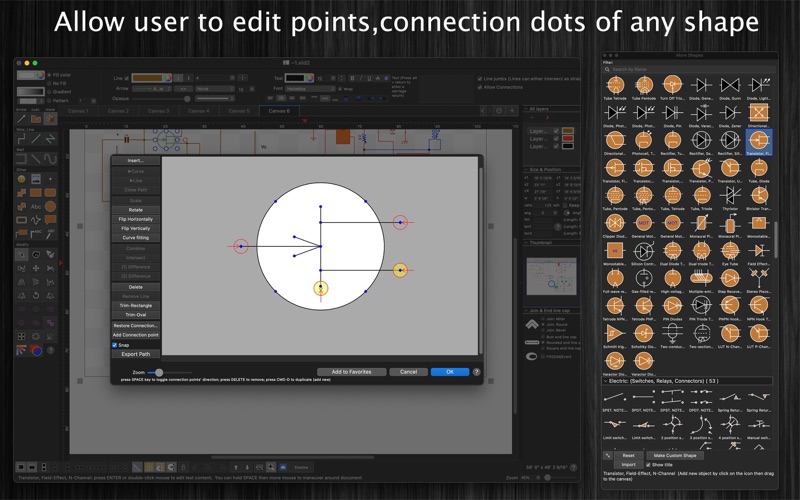800x500 pixels.
Task: Toggle the Show title checkbox
Action: click(648, 465)
